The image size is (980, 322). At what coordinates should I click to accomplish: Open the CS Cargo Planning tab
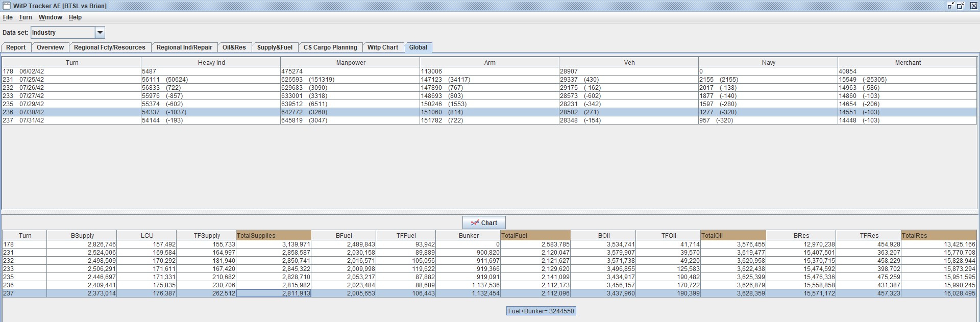[330, 47]
